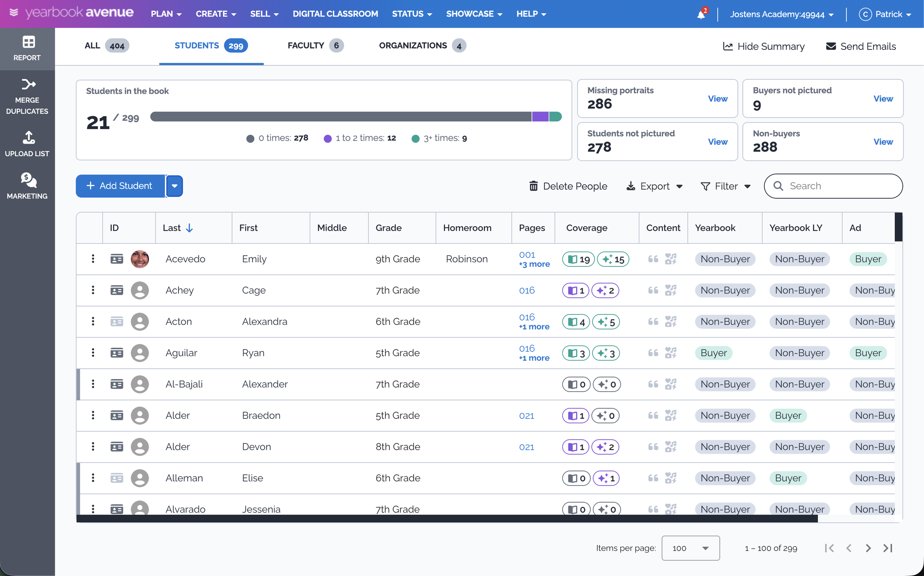Open ID card icon for Achey
Viewport: 924px width, 576px height.
pyautogui.click(x=116, y=290)
